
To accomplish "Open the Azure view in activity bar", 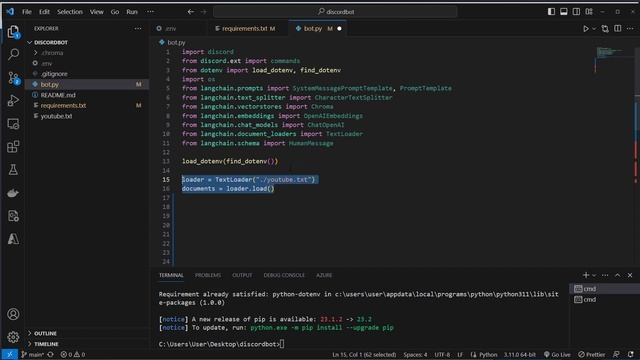I will point(13,239).
